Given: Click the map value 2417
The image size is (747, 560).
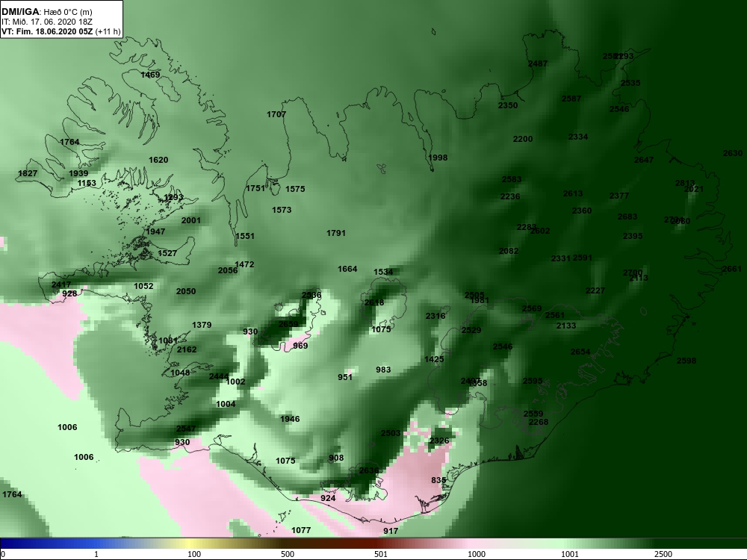Looking at the screenshot, I should pos(61,285).
